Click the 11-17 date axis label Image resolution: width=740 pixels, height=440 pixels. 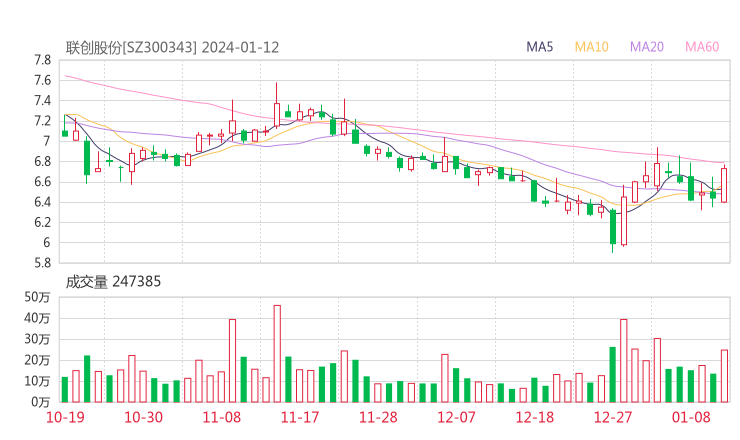(x=300, y=417)
